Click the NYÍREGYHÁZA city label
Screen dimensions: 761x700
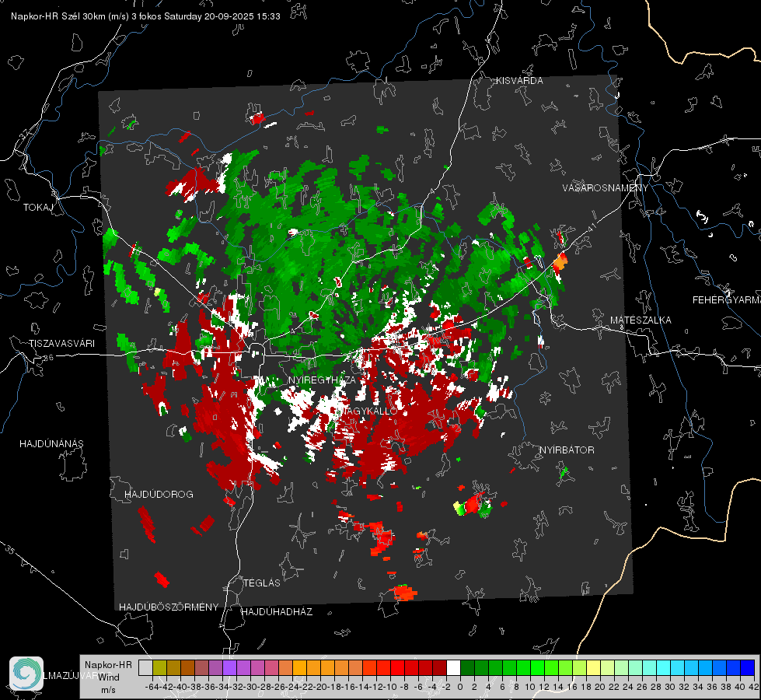click(322, 380)
